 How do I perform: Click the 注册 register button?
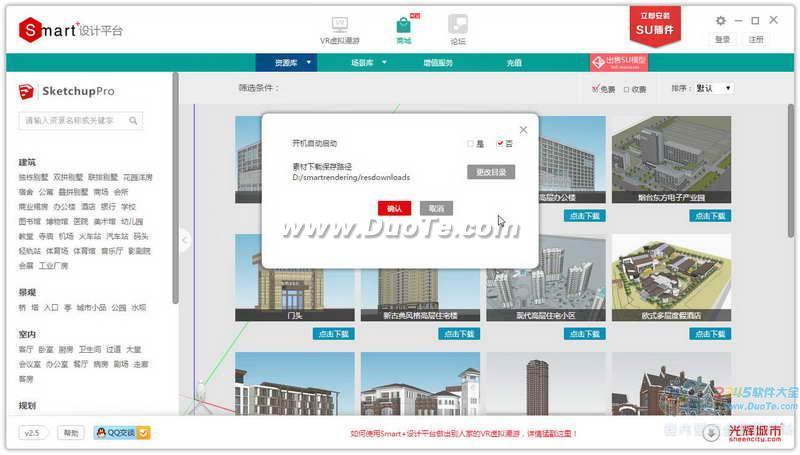pyautogui.click(x=756, y=39)
